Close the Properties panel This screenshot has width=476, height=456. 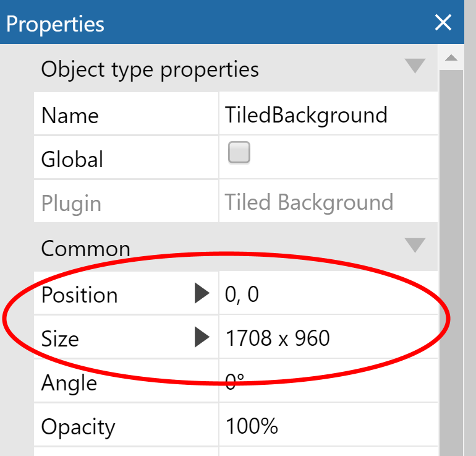tap(443, 22)
